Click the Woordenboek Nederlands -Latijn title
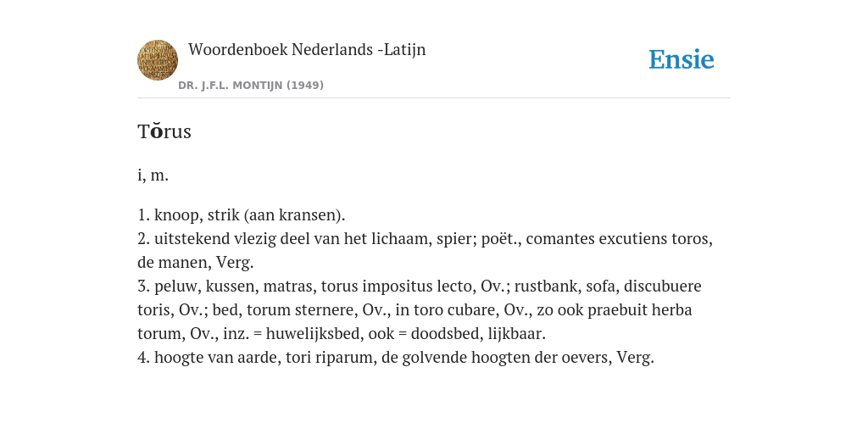The height and width of the screenshot is (434, 868). pyautogui.click(x=307, y=49)
